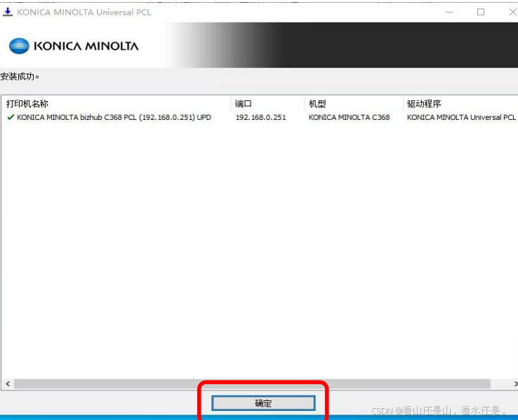The width and height of the screenshot is (518, 420).
Task: Select the 打印机名称 column header
Action: [27, 104]
